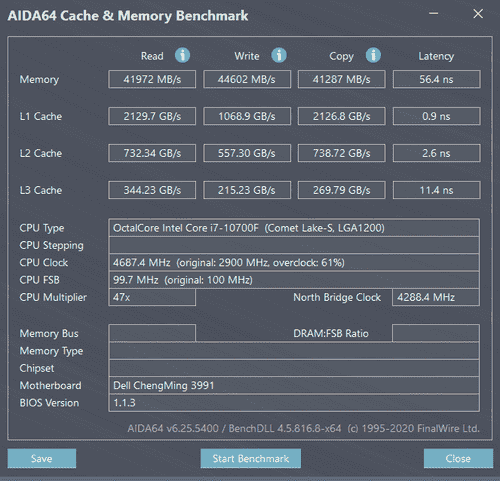Click the L2 Cache Write 557.30 GB/s field
This screenshot has height=481, width=500.
pos(247,153)
